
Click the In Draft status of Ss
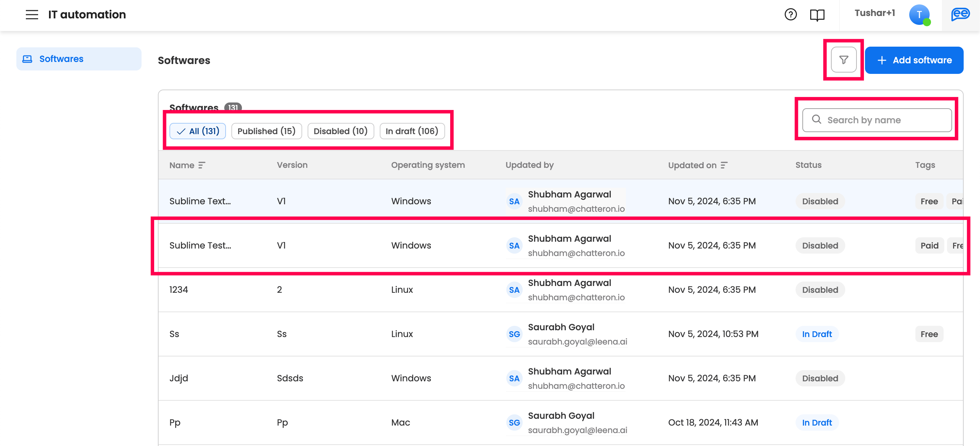coord(816,334)
